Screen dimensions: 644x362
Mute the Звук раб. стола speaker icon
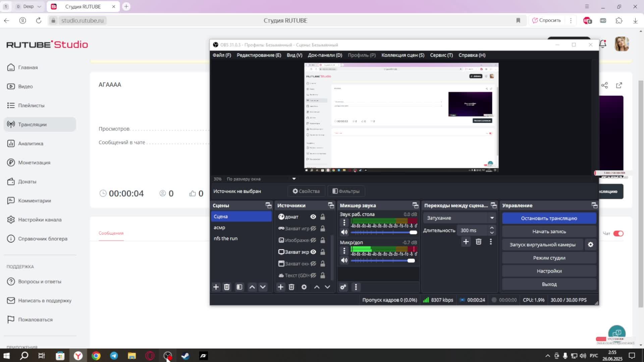coord(344,232)
